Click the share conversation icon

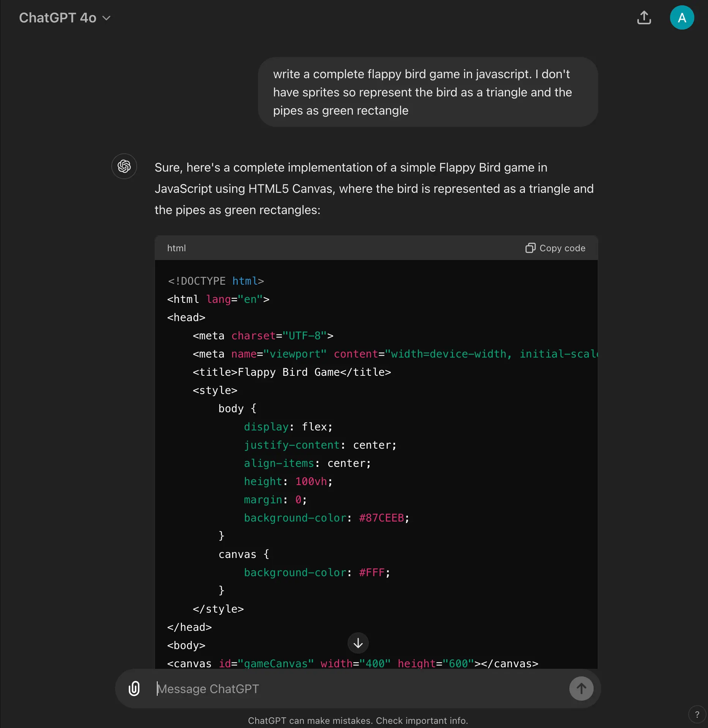click(644, 18)
